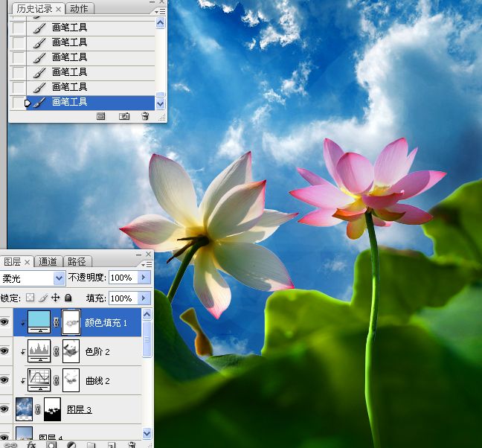Select the mask thumbnail of 曲线 2

point(71,380)
